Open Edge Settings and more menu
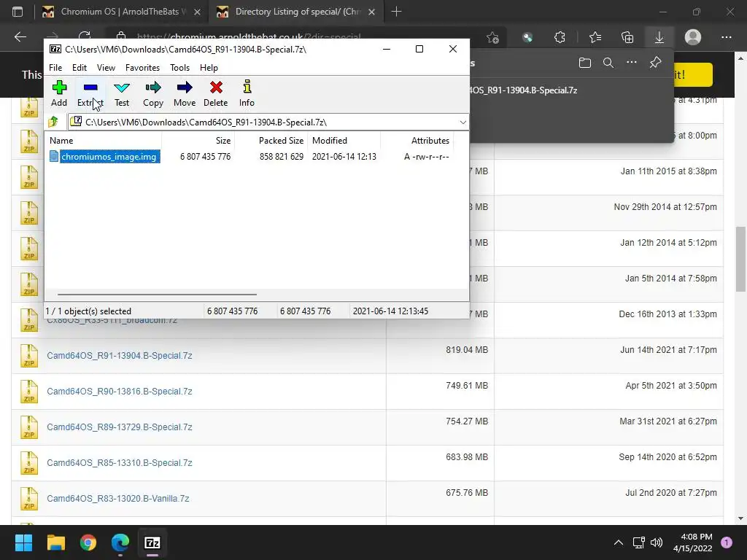 pos(726,37)
